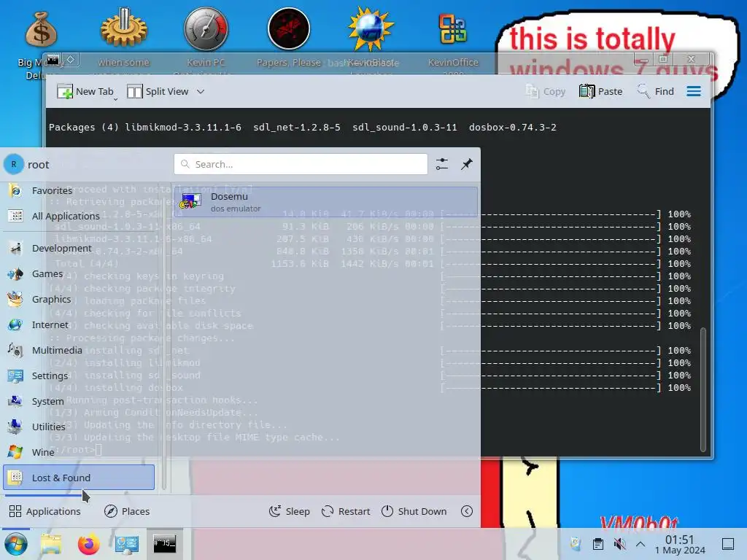
Task: Open the Konsole hamburger menu
Action: (694, 91)
